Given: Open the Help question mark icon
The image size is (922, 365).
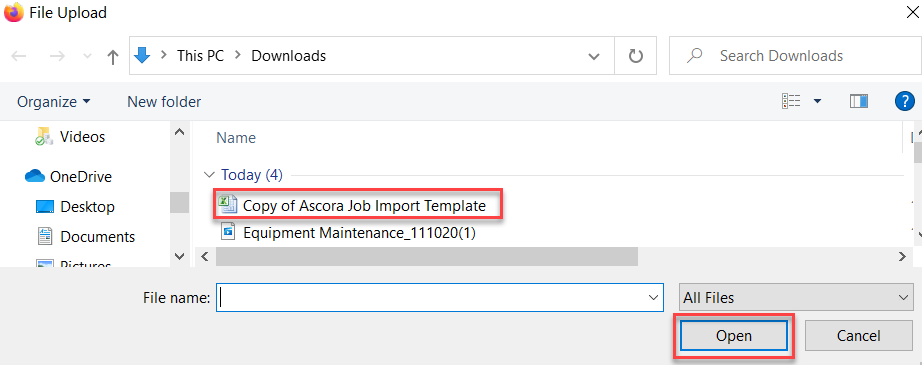Looking at the screenshot, I should [x=904, y=101].
